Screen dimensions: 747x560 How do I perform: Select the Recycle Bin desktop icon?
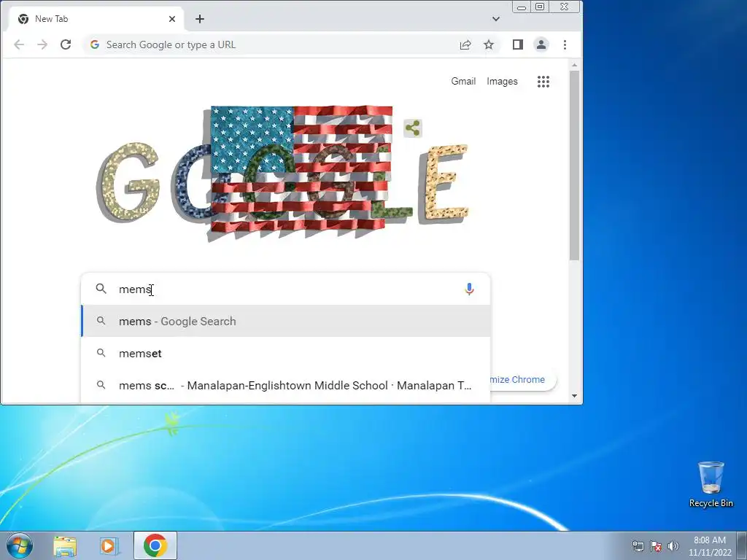tap(711, 484)
